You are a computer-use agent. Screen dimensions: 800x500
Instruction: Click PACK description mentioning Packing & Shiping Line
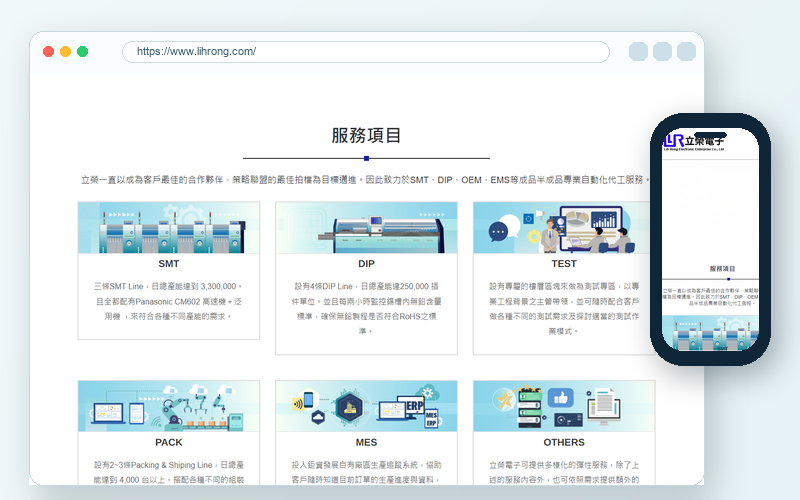pyautogui.click(x=169, y=472)
